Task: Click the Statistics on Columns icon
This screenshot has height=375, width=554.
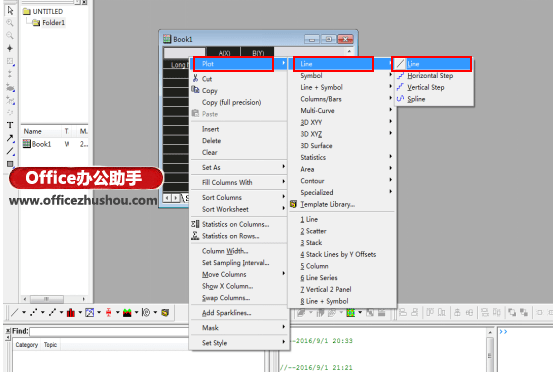Action: click(x=195, y=224)
